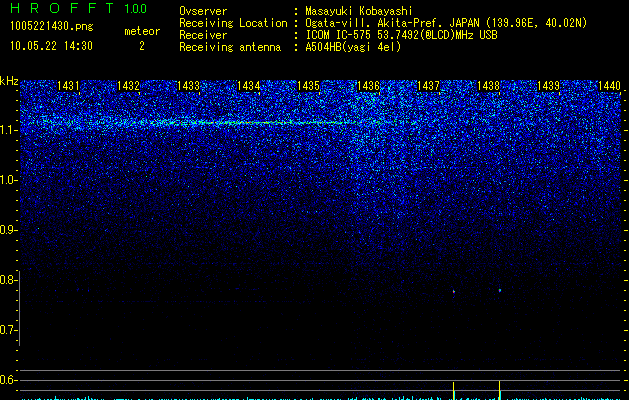Click the 1431 time marker
This screenshot has width=629, height=400.
point(68,86)
